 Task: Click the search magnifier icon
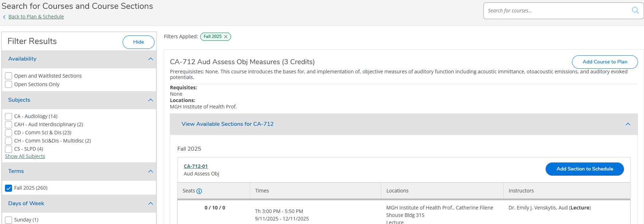pyautogui.click(x=635, y=10)
